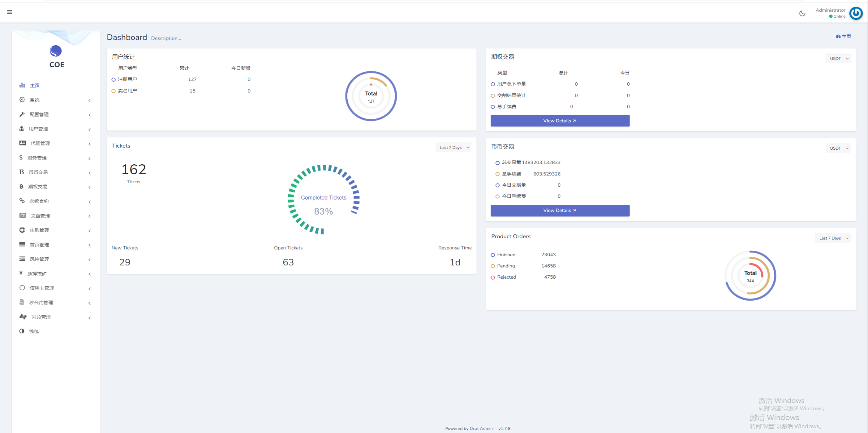Viewport: 868px width, 433px height.
Task: Click the list icon beside 风控管理
Action: pyautogui.click(x=22, y=259)
